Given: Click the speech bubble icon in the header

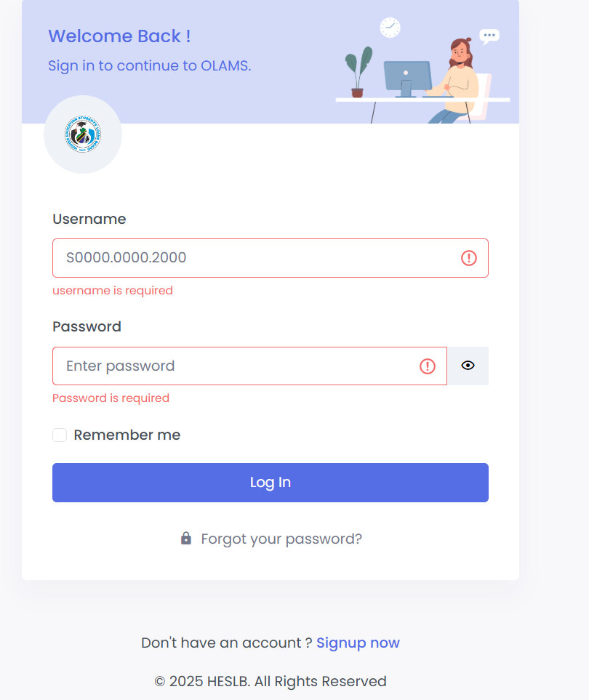Looking at the screenshot, I should pos(489,35).
